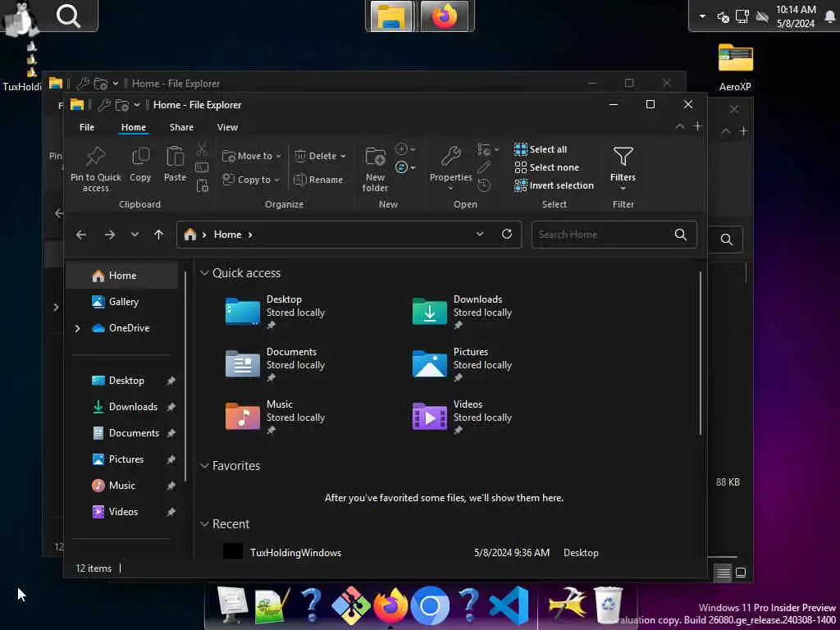Screen dimensions: 840x630
Task: Click the Edit pencil icon in Open group
Action: 484,167
